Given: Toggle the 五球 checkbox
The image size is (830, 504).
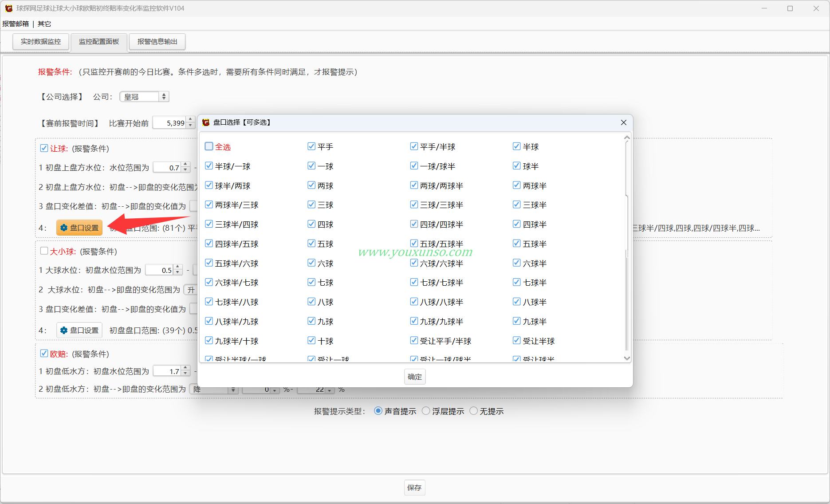Looking at the screenshot, I should pyautogui.click(x=311, y=244).
